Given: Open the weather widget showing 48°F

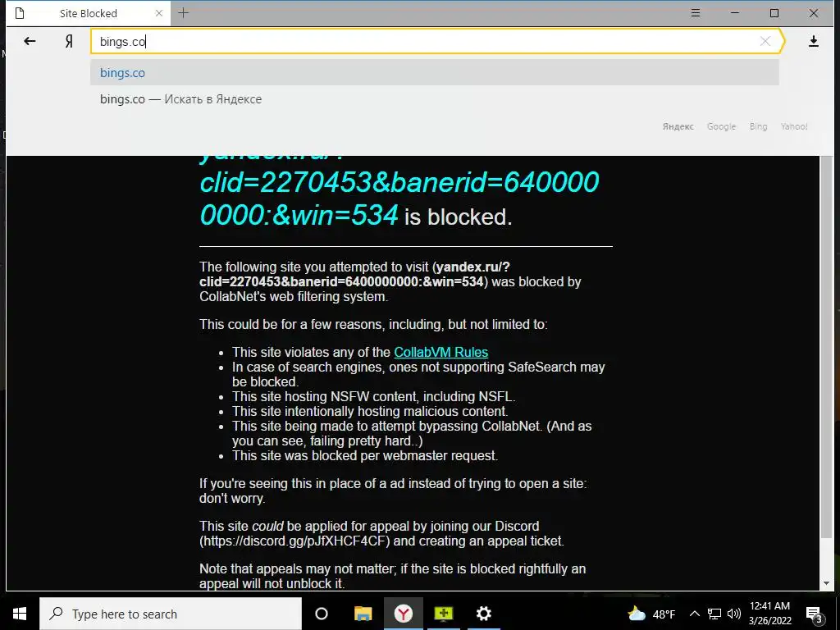Looking at the screenshot, I should [651, 614].
